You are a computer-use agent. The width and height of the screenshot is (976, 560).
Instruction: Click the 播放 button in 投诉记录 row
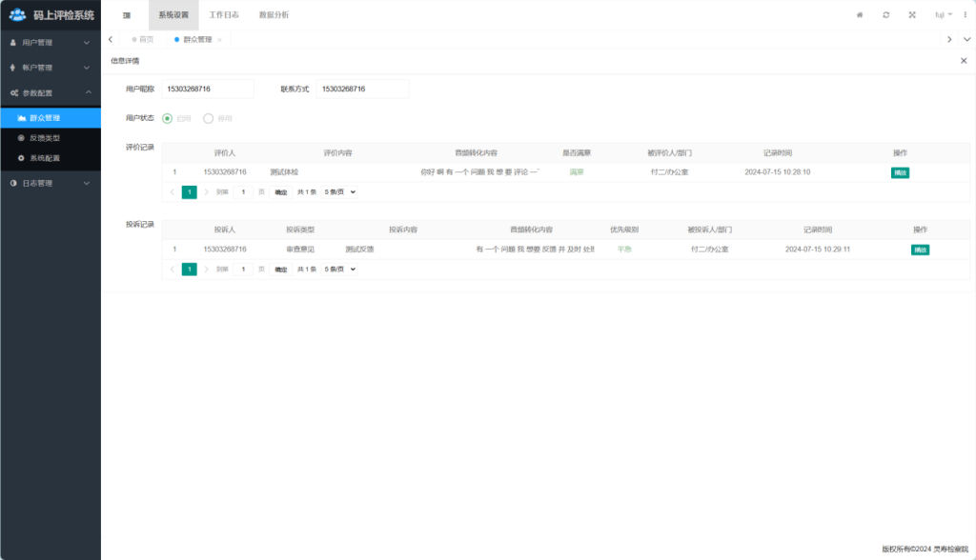[920, 250]
